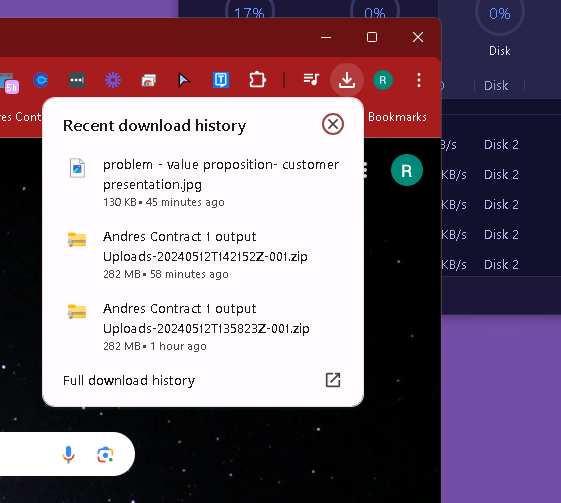Image resolution: width=561 pixels, height=503 pixels.
Task: Click the stacked windows extension icon
Action: point(148,80)
